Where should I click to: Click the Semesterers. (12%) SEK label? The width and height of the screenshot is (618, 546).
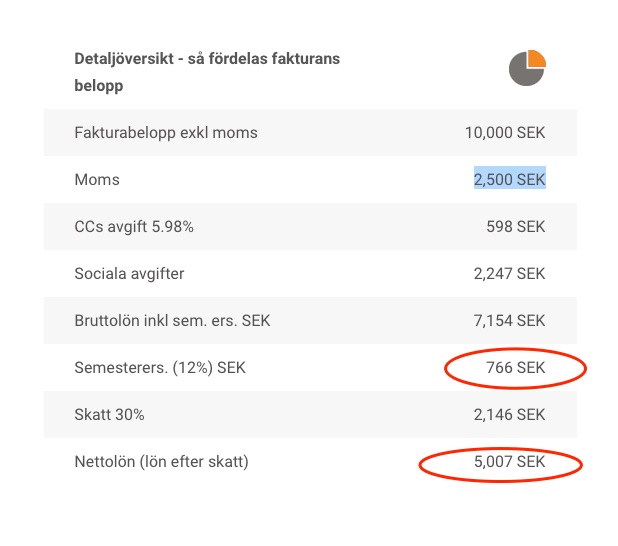click(160, 368)
